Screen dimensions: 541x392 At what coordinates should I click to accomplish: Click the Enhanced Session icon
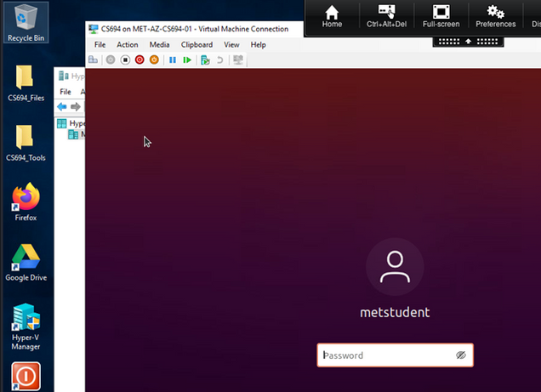click(238, 60)
